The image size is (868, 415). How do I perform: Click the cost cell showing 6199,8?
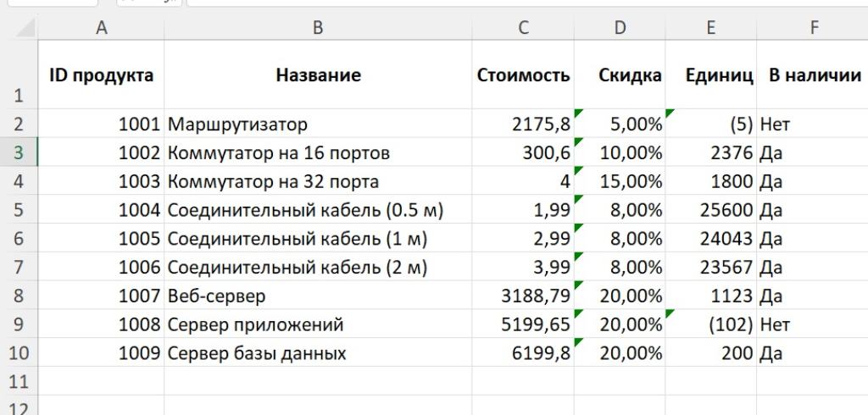523,353
